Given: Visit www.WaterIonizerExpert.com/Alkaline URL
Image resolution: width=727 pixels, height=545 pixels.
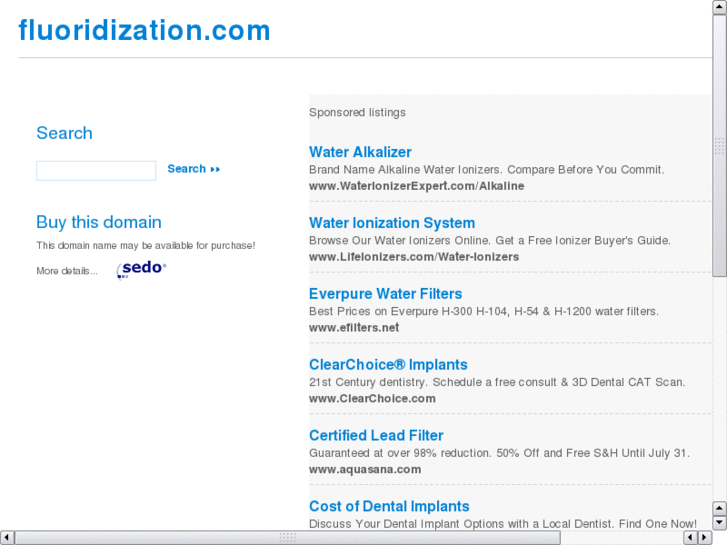Looking at the screenshot, I should click(416, 186).
